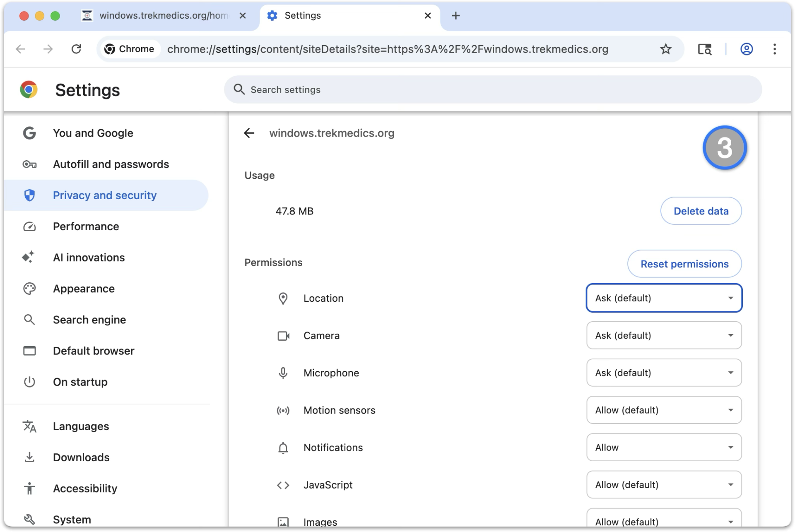Image resolution: width=795 pixels, height=532 pixels.
Task: Open the Camera permission dropdown
Action: (664, 335)
